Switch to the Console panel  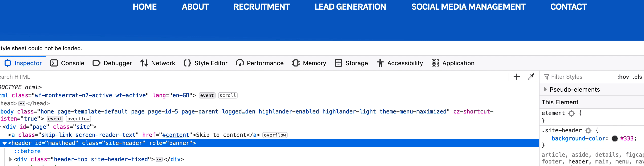(72, 63)
